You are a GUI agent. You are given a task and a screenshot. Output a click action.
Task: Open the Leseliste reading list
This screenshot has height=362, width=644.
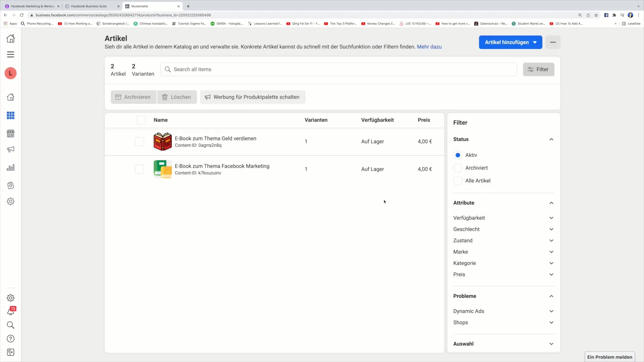pyautogui.click(x=631, y=24)
